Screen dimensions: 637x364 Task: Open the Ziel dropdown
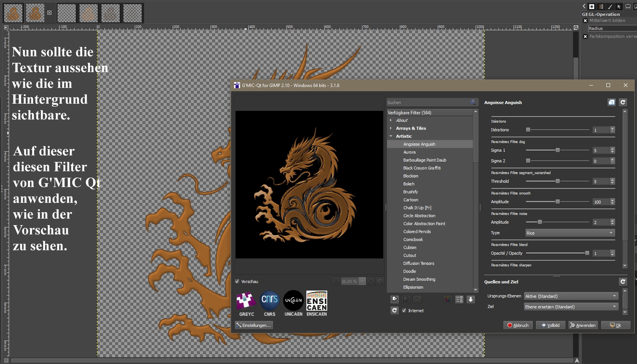pos(571,307)
